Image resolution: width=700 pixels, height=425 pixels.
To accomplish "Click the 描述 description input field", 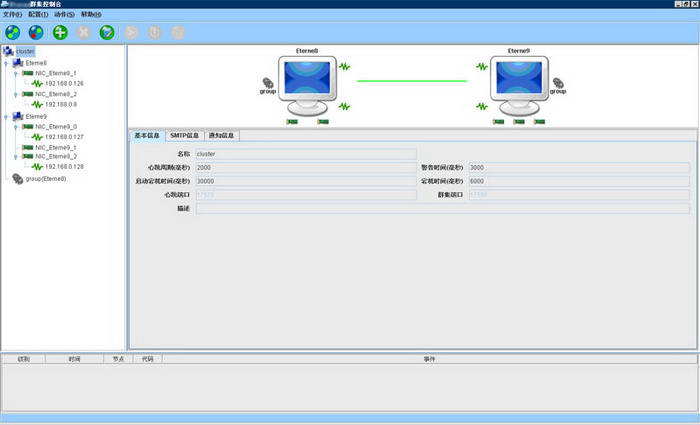I will [443, 208].
